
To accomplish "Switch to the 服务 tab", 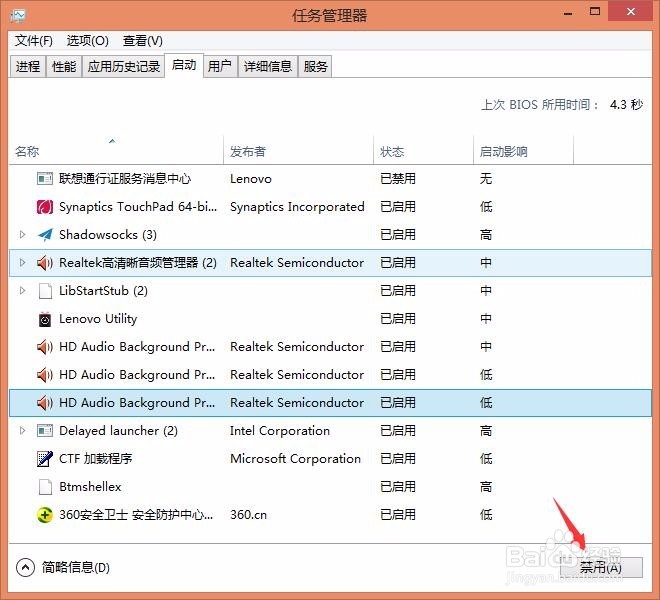I will click(315, 67).
